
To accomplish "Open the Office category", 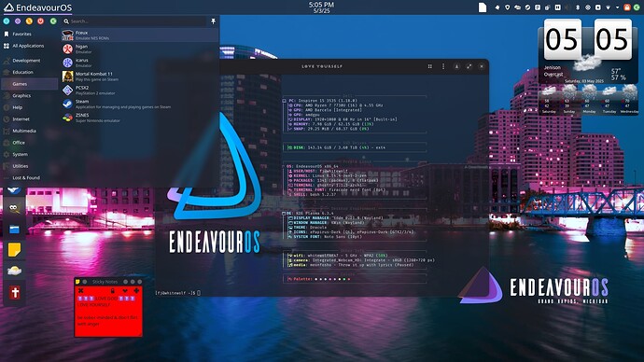I will (x=30, y=143).
